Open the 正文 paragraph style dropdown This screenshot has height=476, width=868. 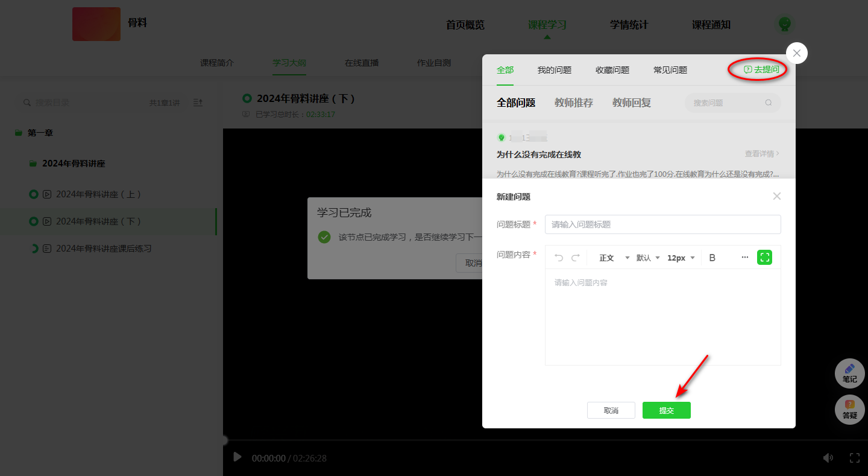point(614,258)
